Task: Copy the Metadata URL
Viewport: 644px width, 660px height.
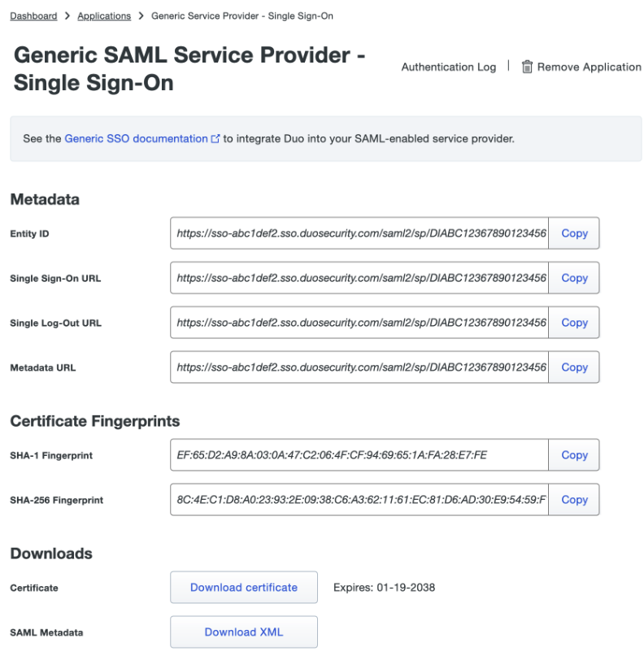Action: (573, 367)
